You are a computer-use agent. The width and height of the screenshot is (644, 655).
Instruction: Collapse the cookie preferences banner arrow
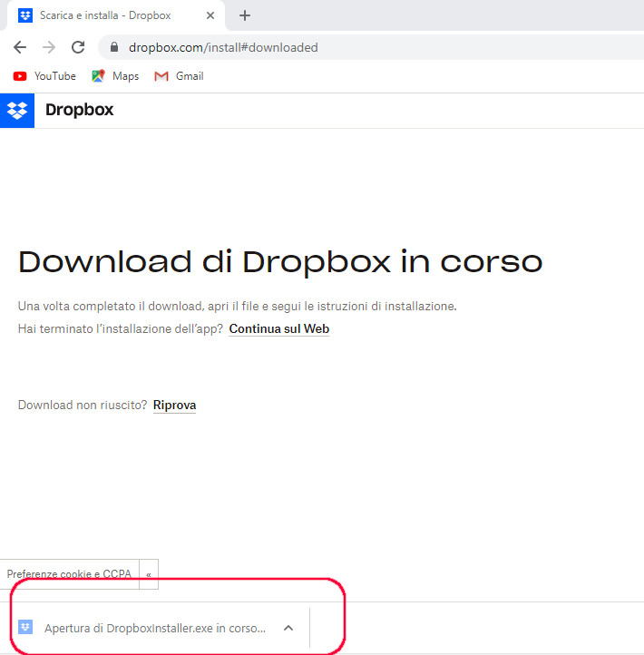149,574
